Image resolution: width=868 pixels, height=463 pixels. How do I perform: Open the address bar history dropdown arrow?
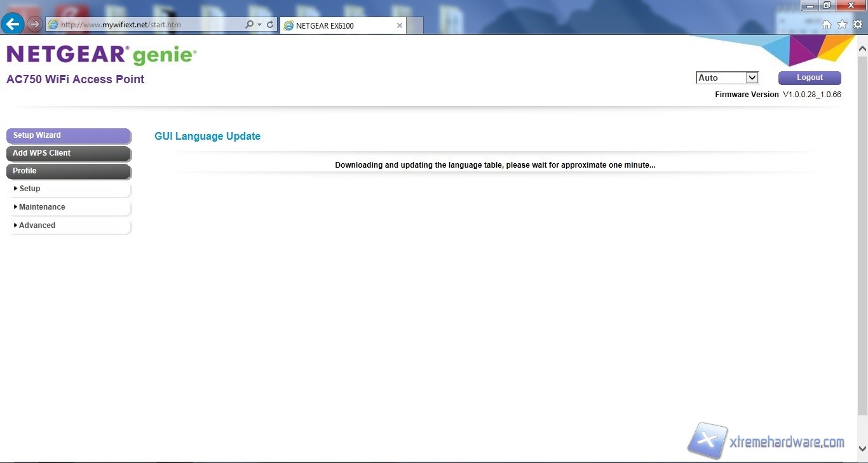tap(260, 25)
